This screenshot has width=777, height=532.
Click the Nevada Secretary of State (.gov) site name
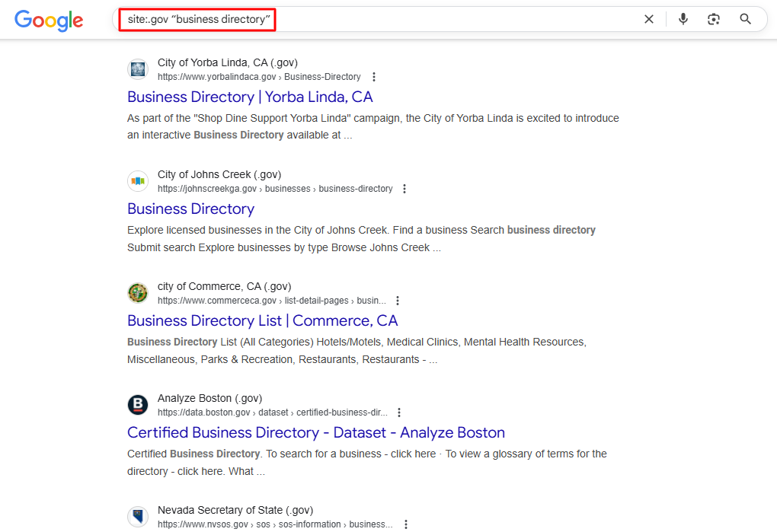point(235,510)
